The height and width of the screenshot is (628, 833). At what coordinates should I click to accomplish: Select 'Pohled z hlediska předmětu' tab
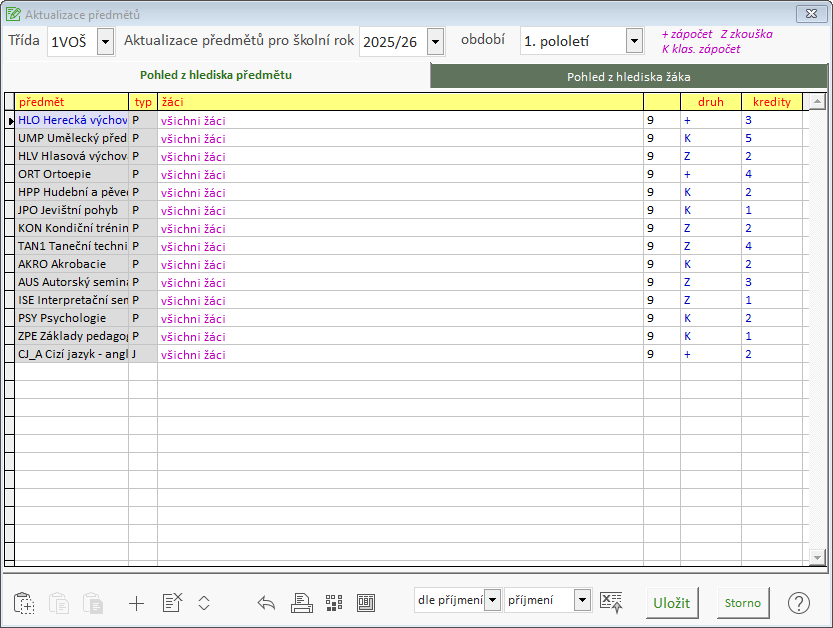click(216, 75)
